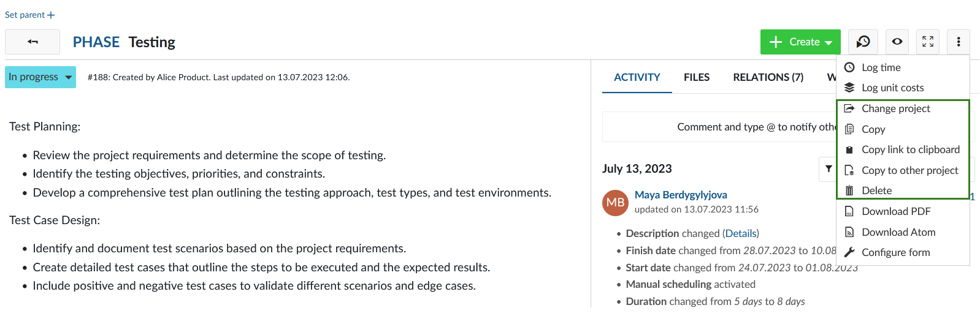Open the In progress status dropdown
This screenshot has width=980, height=316.
(x=40, y=77)
